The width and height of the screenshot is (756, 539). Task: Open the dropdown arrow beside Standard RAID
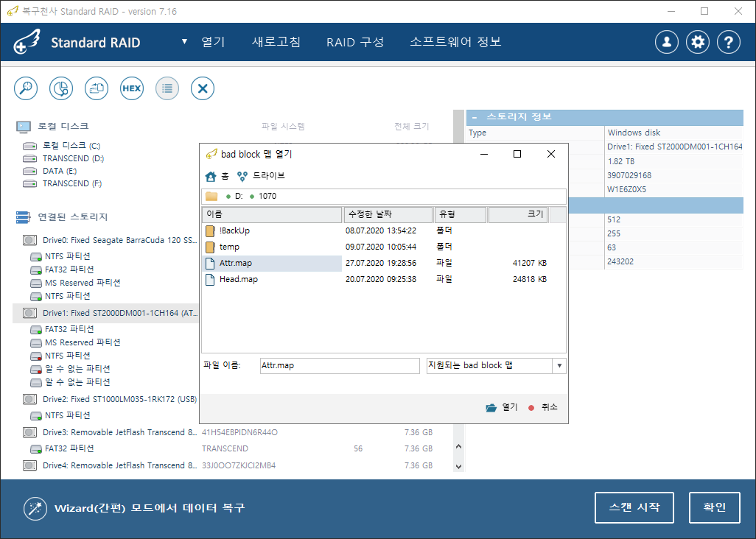pyautogui.click(x=184, y=41)
